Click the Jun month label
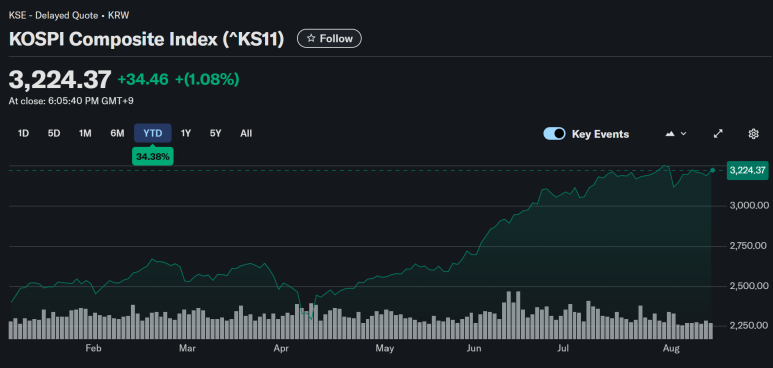773x368 pixels. point(474,349)
